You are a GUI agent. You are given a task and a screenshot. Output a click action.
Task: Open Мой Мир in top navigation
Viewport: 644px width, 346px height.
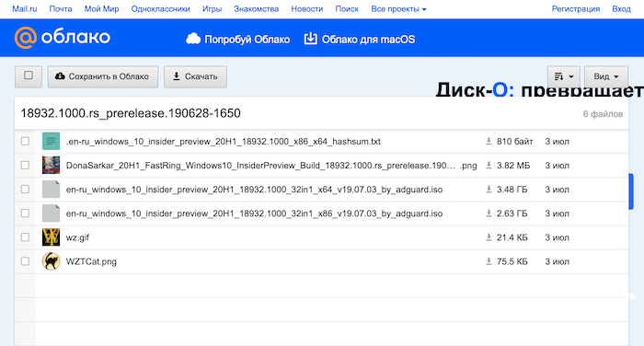(101, 8)
